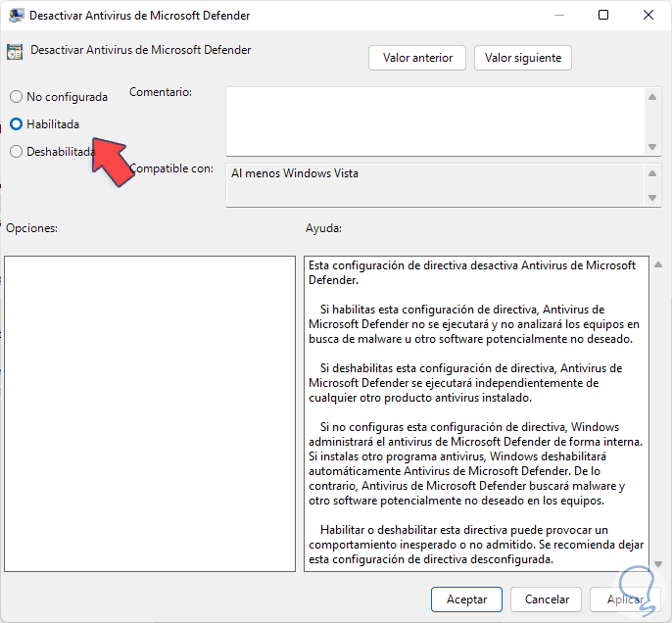
Task: Apply changes with the Aplicar button
Action: (x=625, y=599)
